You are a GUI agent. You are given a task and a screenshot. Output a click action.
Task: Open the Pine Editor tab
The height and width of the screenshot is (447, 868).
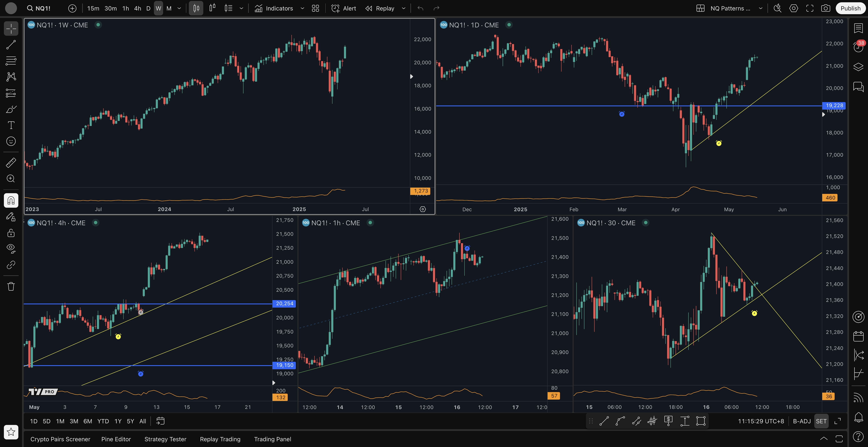[116, 439]
